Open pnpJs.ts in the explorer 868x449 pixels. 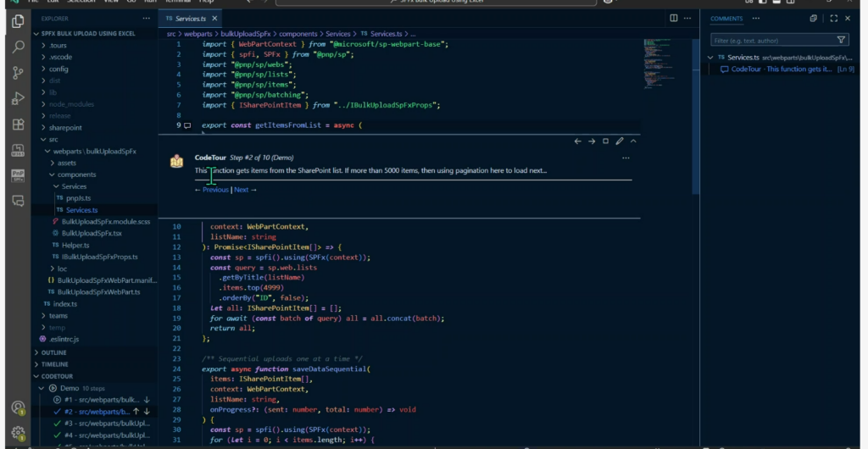[x=79, y=198]
